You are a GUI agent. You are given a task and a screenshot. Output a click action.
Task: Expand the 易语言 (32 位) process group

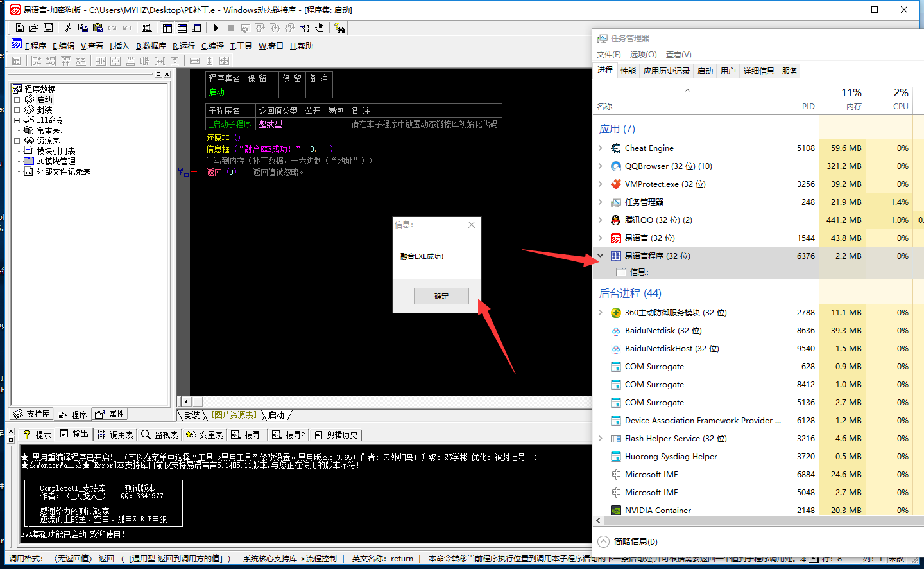click(x=601, y=238)
